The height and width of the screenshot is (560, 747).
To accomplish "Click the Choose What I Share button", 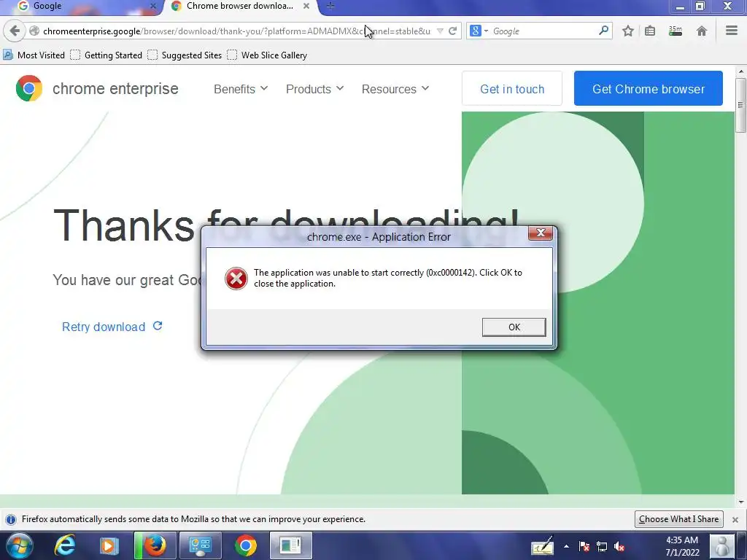I will tap(679, 519).
